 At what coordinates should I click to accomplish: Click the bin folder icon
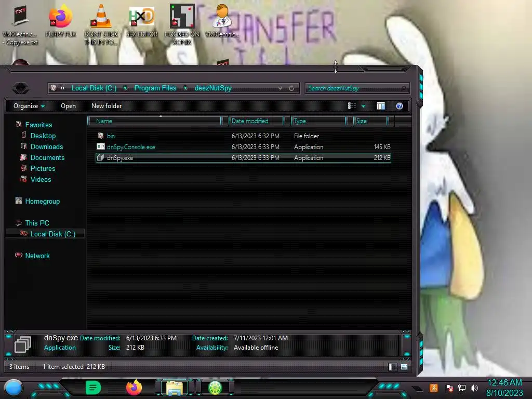tap(100, 136)
